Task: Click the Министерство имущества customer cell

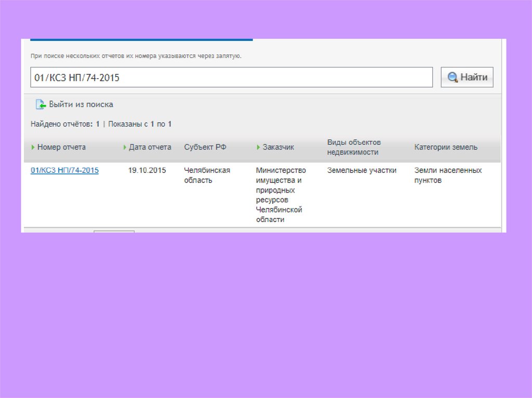Action: 281,195
